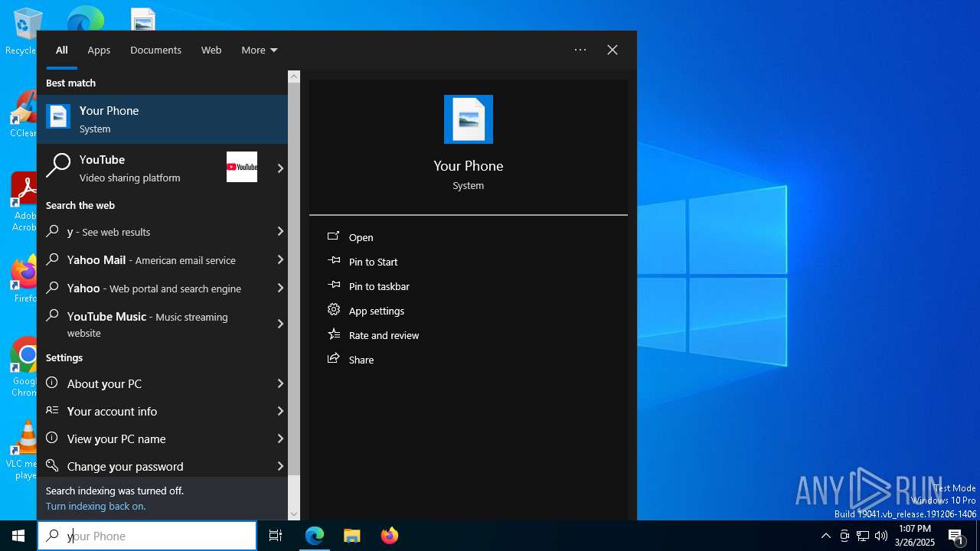Switch to the All tab

62,50
